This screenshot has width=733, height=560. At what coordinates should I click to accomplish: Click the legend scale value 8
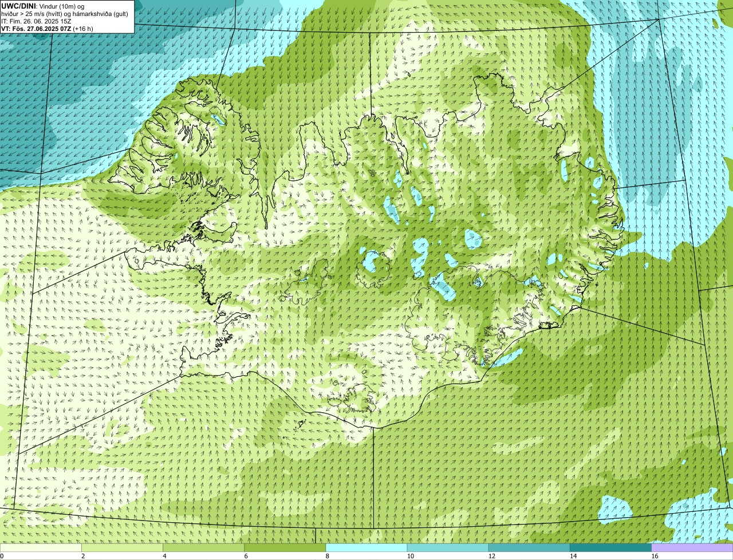click(328, 556)
